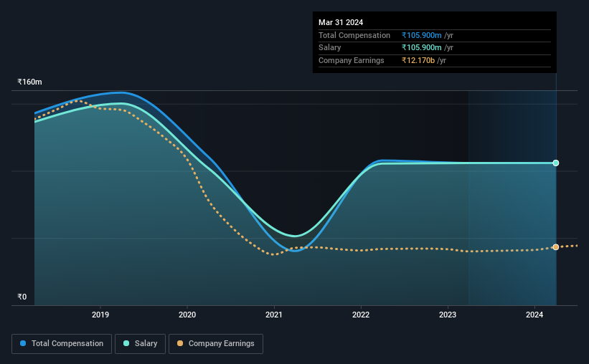The width and height of the screenshot is (589, 364).
Task: Click the 2022 axis label
Action: pyautogui.click(x=361, y=315)
